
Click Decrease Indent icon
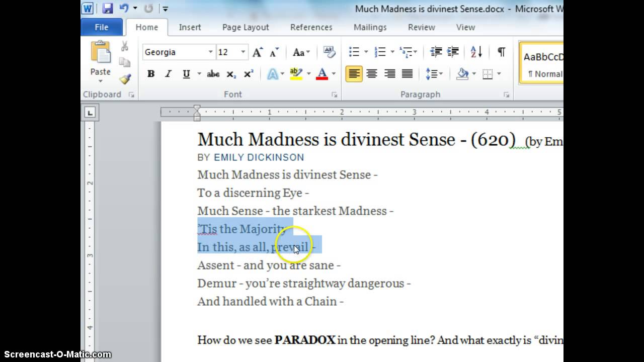[436, 52]
